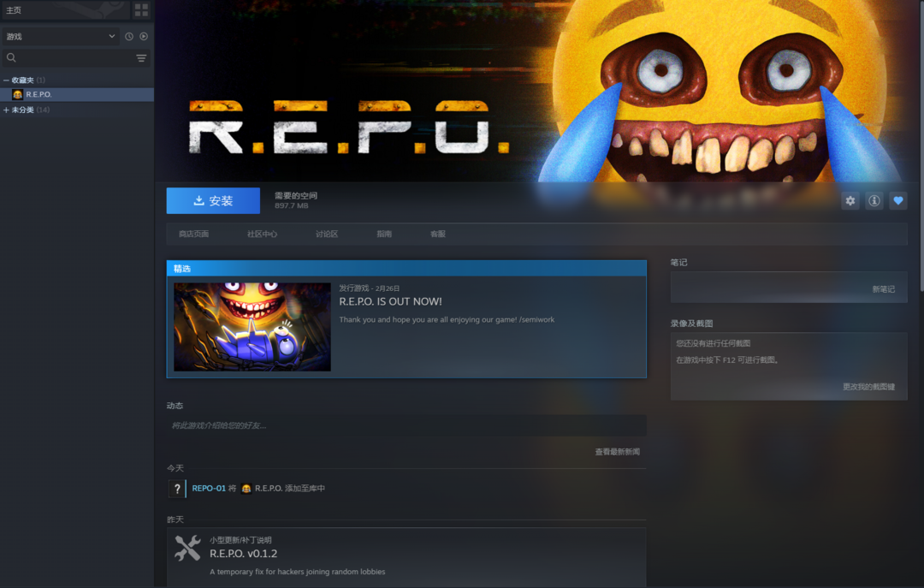Toggle favorite with the heart icon
924x588 pixels.
[897, 201]
